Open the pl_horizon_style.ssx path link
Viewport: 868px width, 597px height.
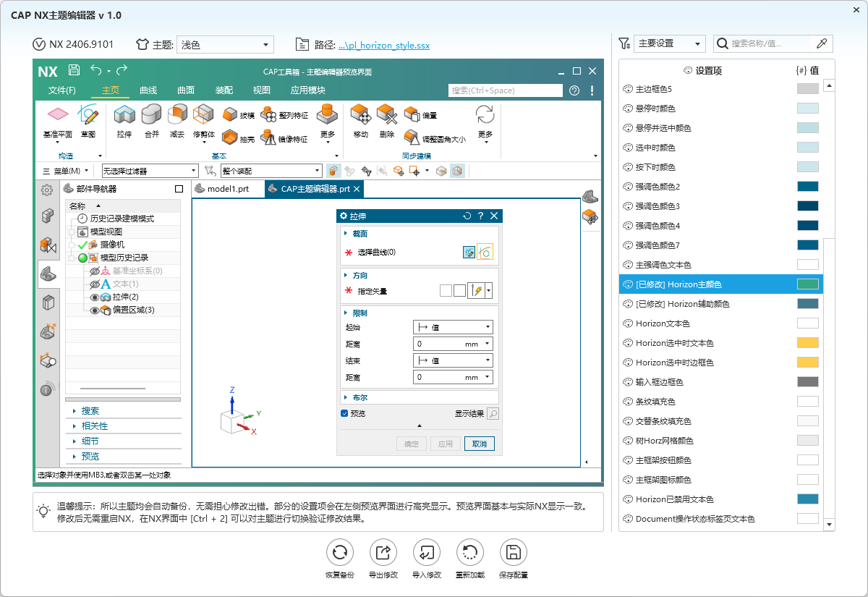point(384,45)
